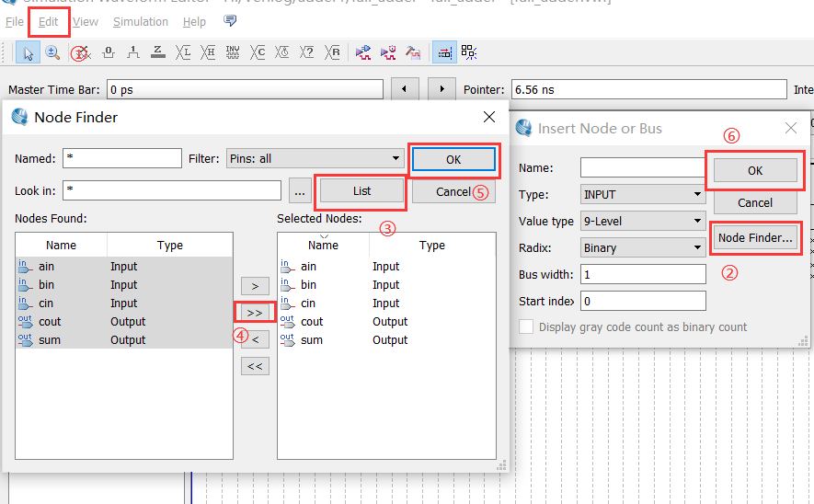Select 'cout' row in Selected Nodes
Viewport: 814px width, 504px height.
[x=386, y=321]
